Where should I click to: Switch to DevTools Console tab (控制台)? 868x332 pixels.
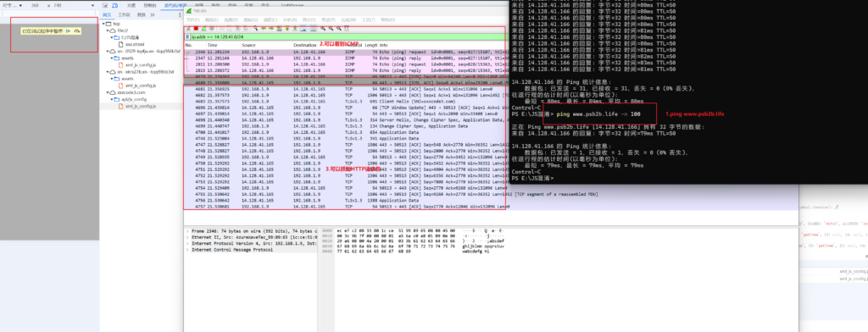pyautogui.click(x=150, y=6)
